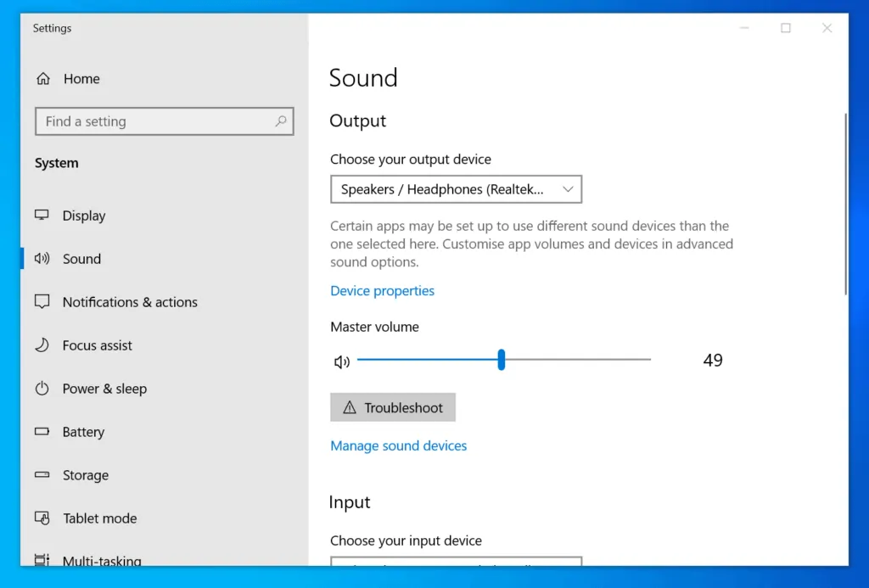Click the vertical scrollbar on the right
Image resolution: width=869 pixels, height=588 pixels.
tap(844, 204)
